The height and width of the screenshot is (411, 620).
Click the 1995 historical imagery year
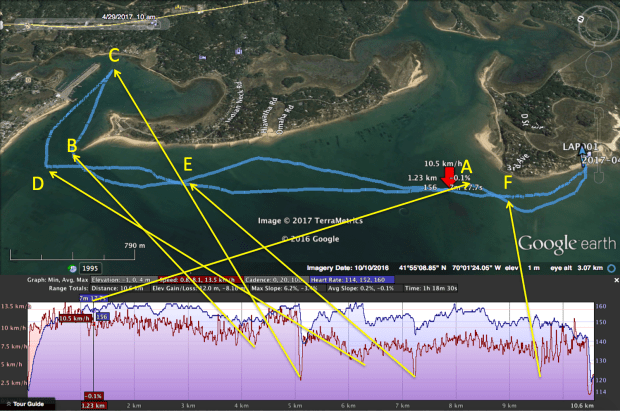point(91,268)
